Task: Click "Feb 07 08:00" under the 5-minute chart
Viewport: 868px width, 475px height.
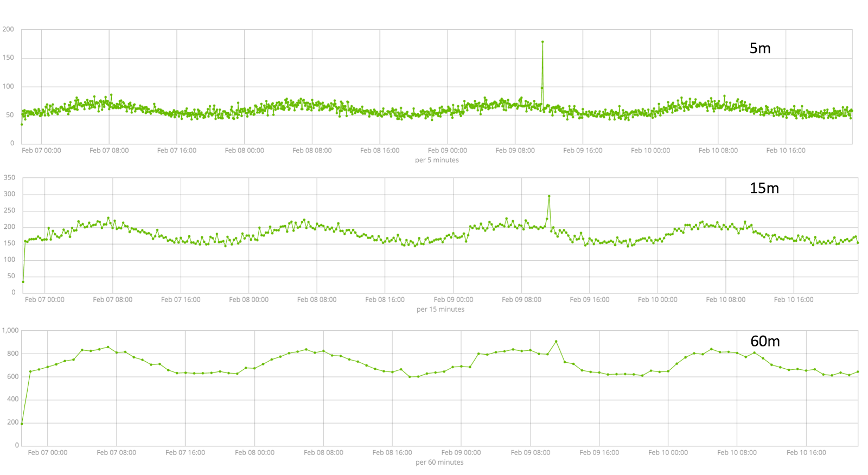Action: [109, 150]
